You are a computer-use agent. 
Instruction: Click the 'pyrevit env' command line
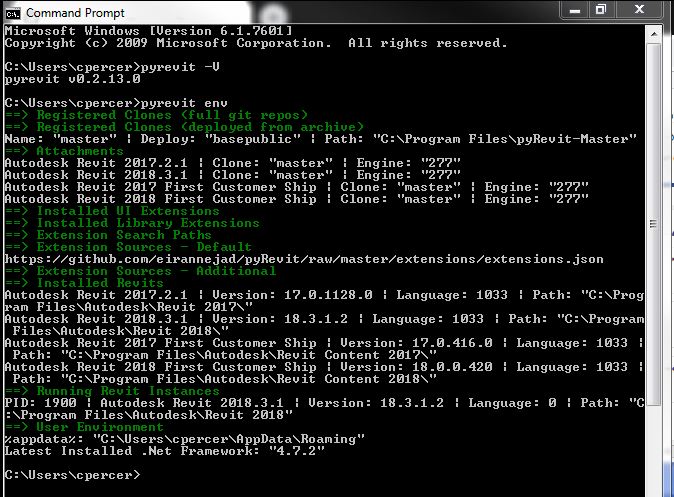116,103
